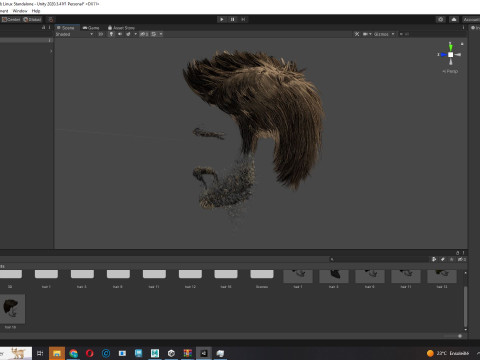Toggle scene lighting with the lightbulb icon
The height and width of the screenshot is (360, 480).
click(111, 34)
